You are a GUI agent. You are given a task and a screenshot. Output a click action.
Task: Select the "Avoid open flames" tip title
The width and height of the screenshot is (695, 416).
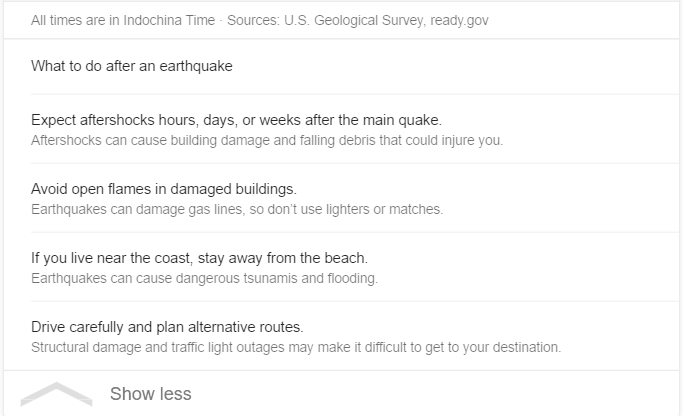pos(163,189)
